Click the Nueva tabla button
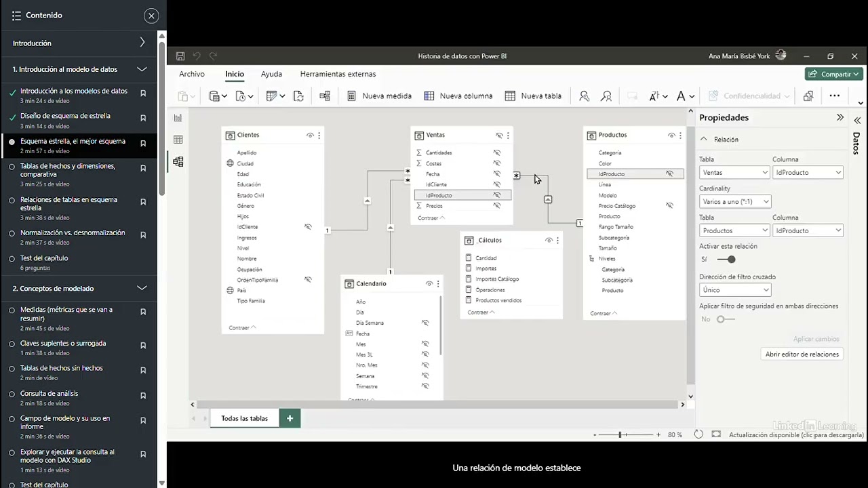This screenshot has height=488, width=868. coord(533,96)
